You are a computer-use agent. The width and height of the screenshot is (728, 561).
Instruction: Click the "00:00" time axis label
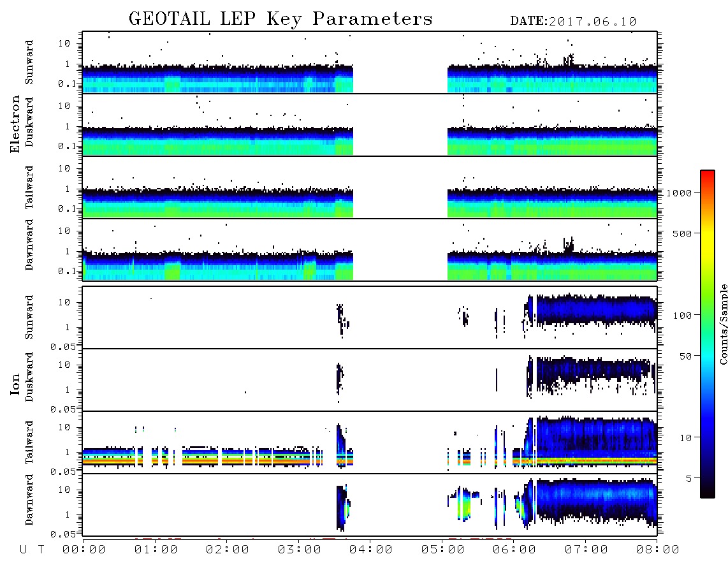tap(84, 550)
